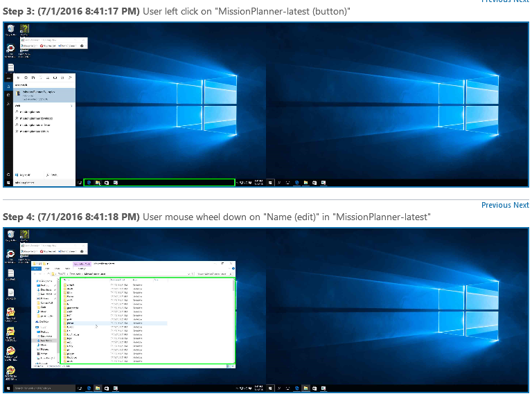Screen dimensions: 532x396
Task: Open File Explorer on Step 4 second monitor taskbar
Action: click(x=305, y=388)
